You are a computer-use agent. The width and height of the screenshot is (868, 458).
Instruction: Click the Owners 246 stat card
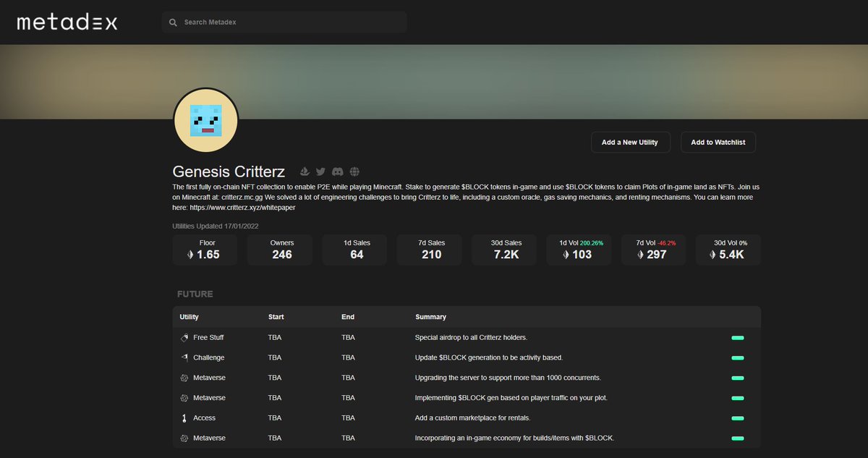pyautogui.click(x=281, y=250)
